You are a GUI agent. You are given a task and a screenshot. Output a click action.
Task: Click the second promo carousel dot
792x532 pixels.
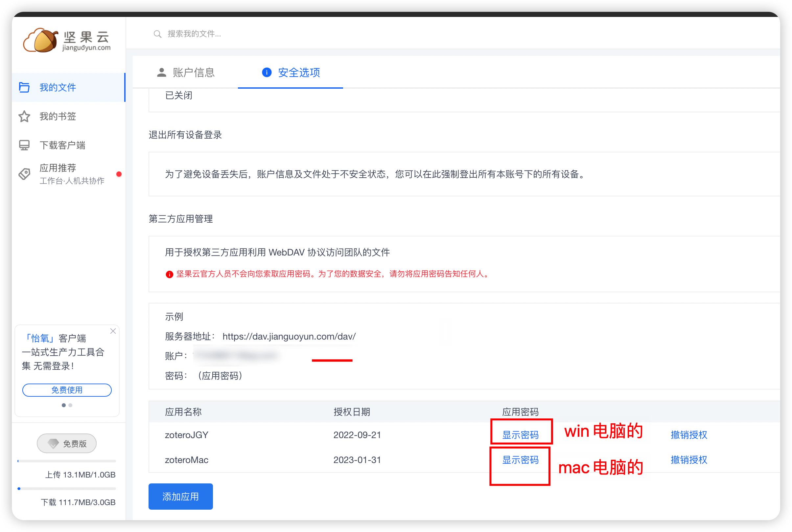pyautogui.click(x=70, y=405)
